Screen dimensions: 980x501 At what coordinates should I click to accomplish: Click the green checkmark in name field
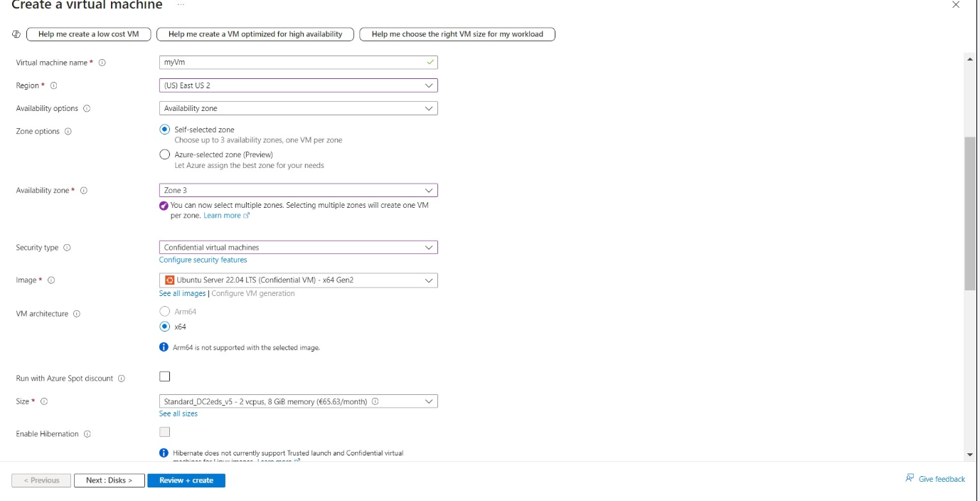click(430, 63)
